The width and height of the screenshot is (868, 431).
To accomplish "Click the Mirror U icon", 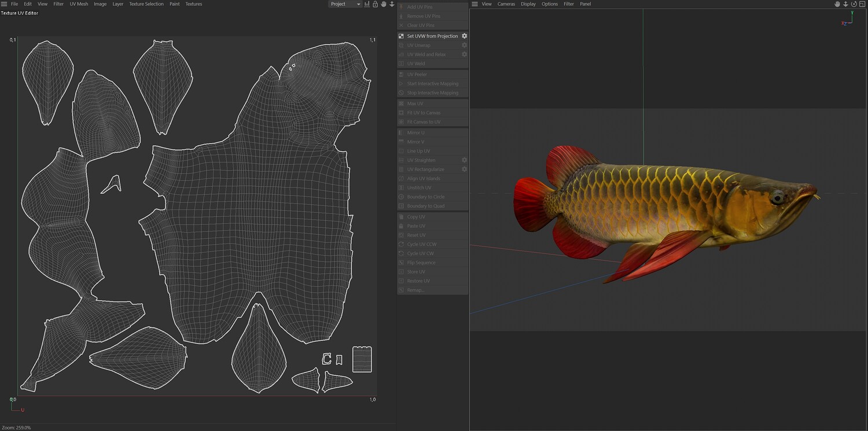I will tap(402, 132).
